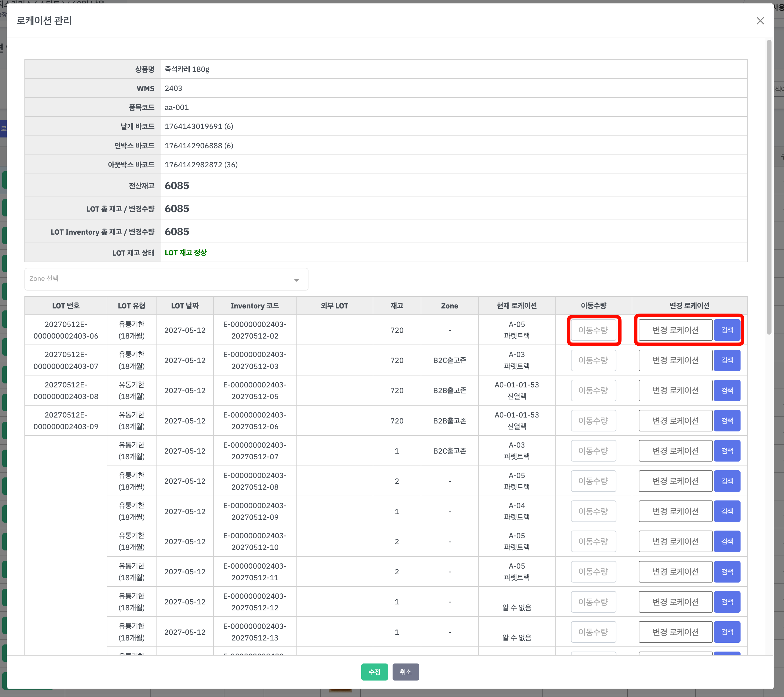Viewport: 784px width, 697px height.
Task: Close the 로케이션 관리 dialog with X
Action: click(x=760, y=21)
